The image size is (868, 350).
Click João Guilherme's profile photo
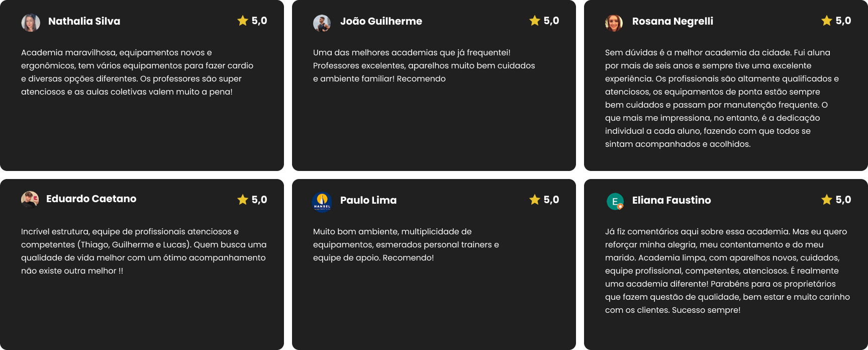tap(322, 23)
